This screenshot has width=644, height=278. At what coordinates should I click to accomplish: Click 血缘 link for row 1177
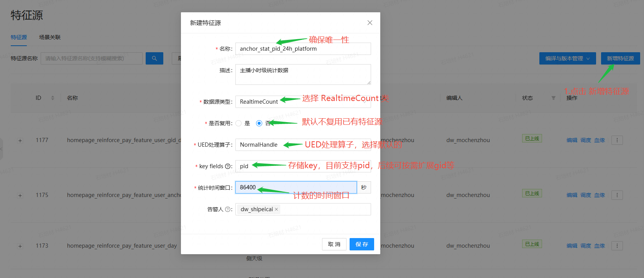point(600,140)
